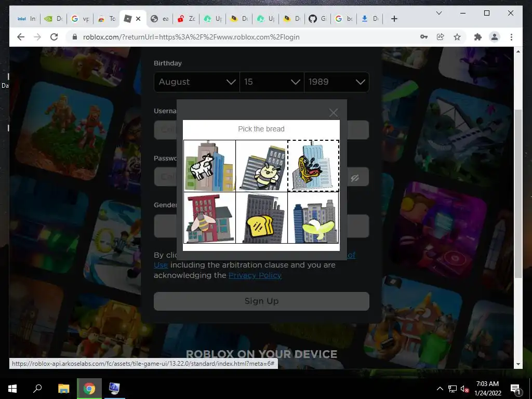Image resolution: width=532 pixels, height=399 pixels.
Task: Click Chrome icon in taskbar
Action: point(89,389)
